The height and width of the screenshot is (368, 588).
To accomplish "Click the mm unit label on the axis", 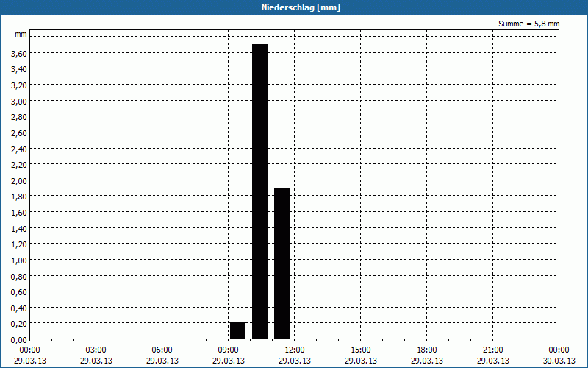I will 21,34.
